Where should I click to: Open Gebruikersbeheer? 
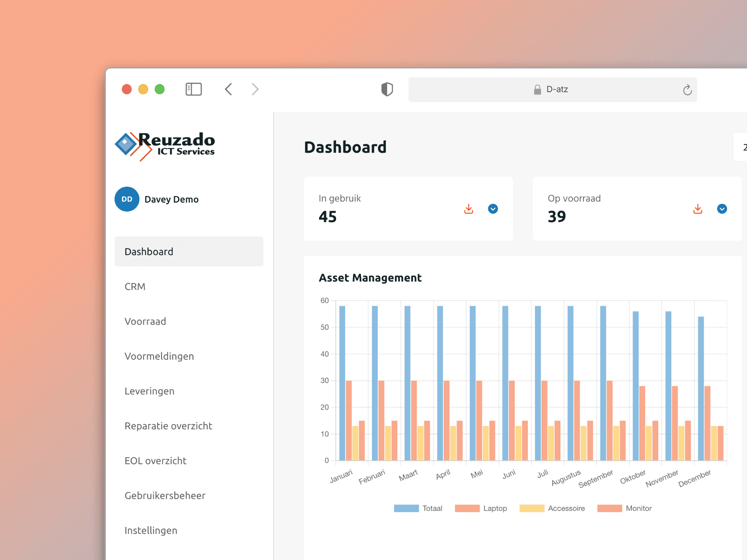(165, 495)
